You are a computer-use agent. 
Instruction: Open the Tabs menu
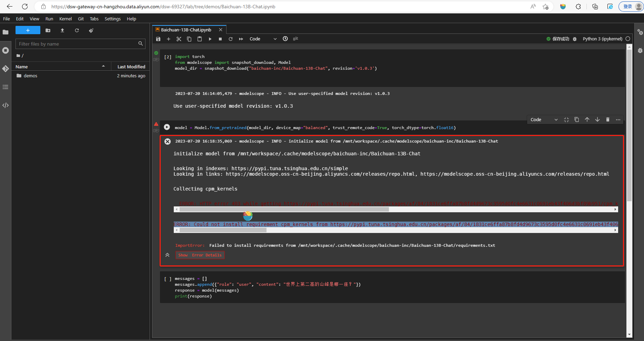(x=94, y=19)
